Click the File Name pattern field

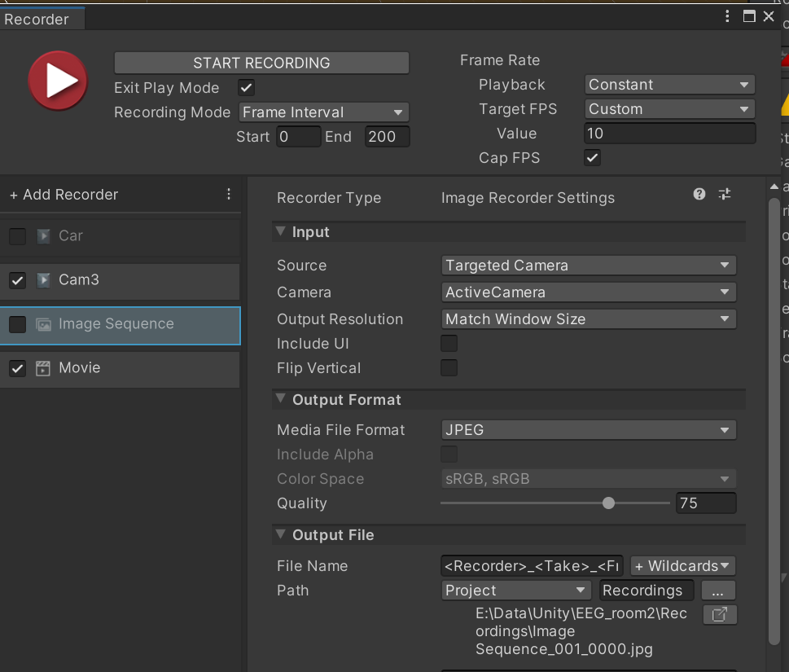point(532,566)
